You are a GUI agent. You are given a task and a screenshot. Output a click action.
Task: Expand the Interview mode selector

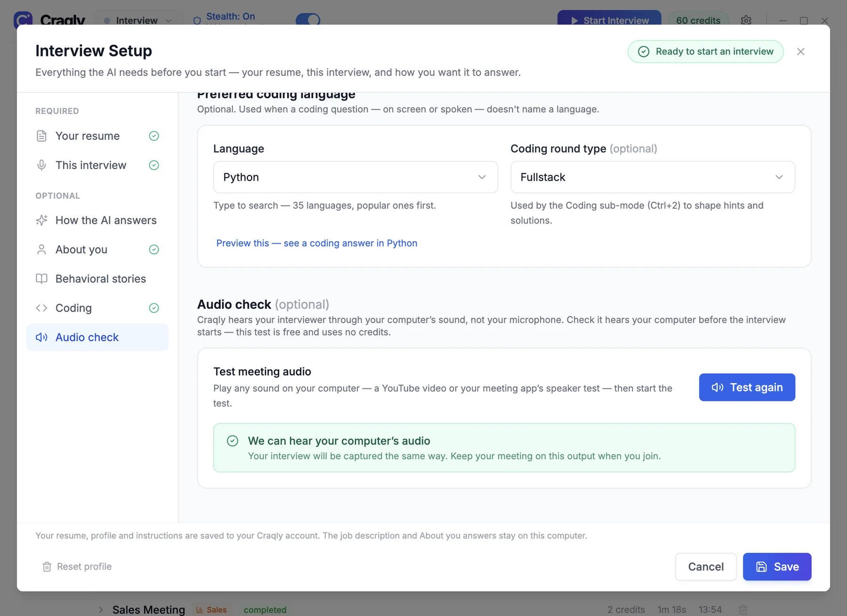point(137,20)
